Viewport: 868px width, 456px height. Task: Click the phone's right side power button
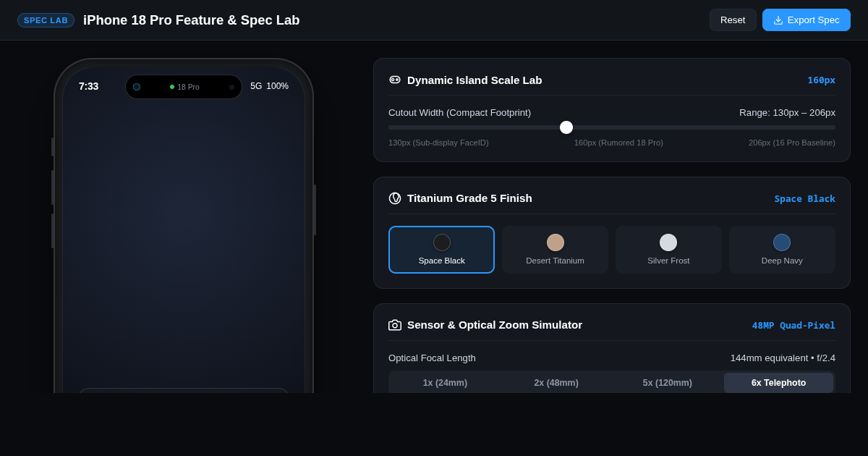[315, 210]
